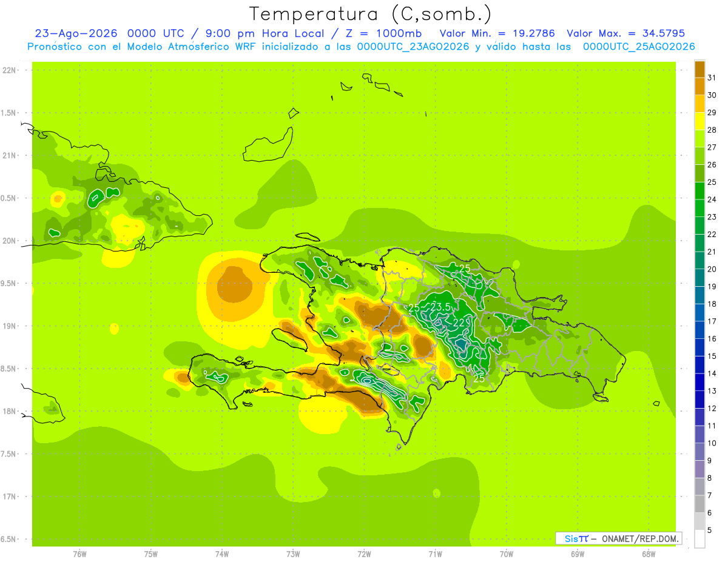Click the legend value "8"

click(x=710, y=478)
